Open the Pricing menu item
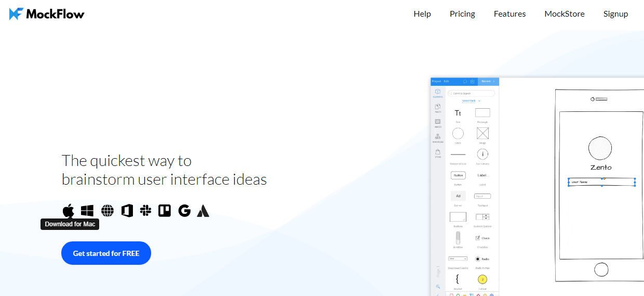 tap(462, 14)
